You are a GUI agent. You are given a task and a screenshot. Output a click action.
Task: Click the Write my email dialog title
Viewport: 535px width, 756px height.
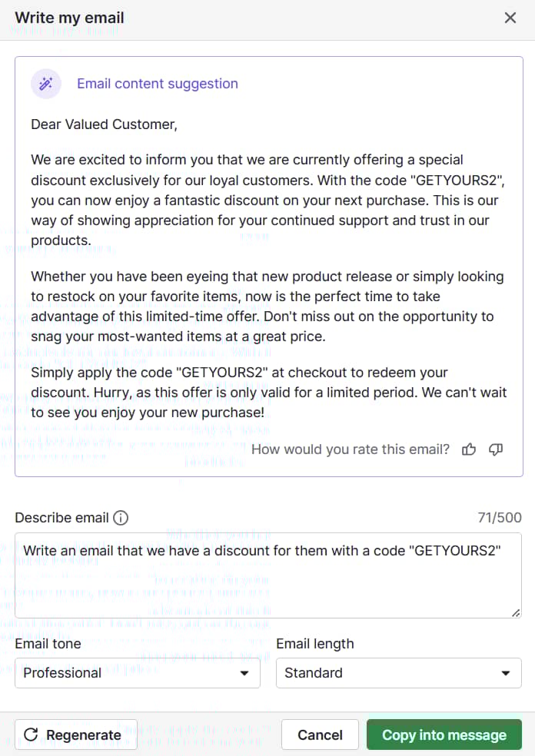(x=69, y=18)
